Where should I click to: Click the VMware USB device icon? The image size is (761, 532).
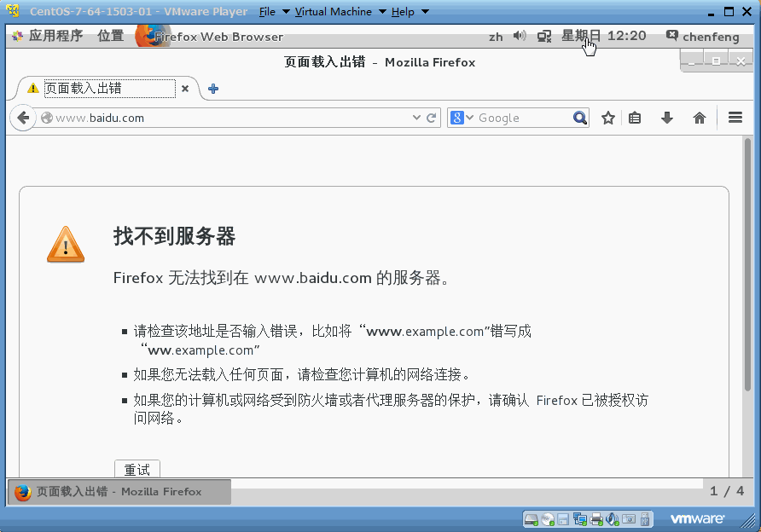click(x=644, y=520)
